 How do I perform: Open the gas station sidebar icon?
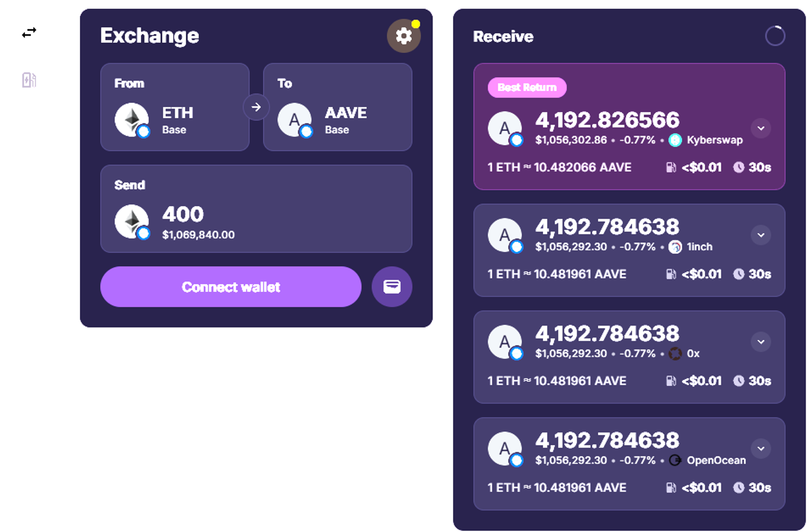click(29, 80)
